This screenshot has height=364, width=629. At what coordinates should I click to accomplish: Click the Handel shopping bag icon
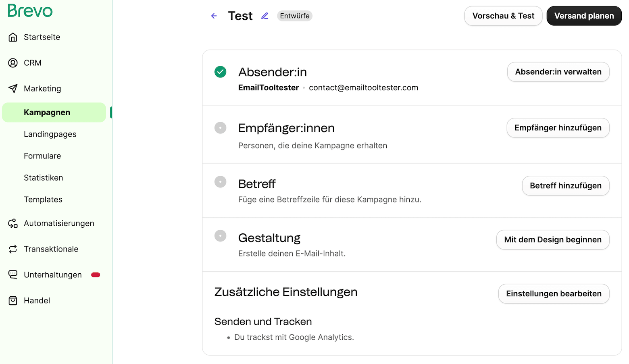13,301
